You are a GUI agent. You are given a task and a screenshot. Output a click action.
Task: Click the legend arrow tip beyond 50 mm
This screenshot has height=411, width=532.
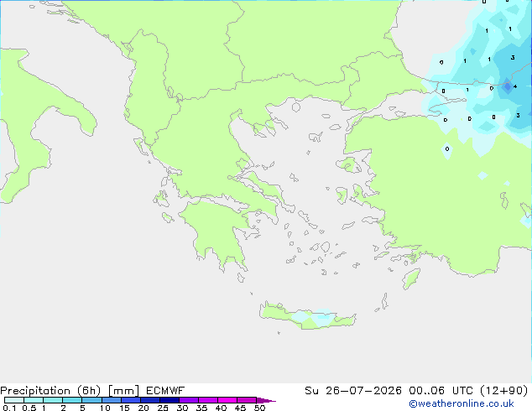click(266, 400)
